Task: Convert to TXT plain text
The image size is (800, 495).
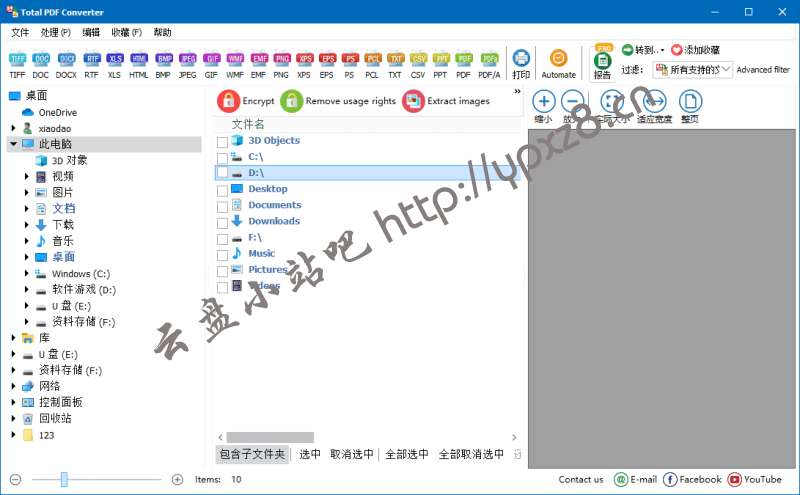Action: point(395,65)
